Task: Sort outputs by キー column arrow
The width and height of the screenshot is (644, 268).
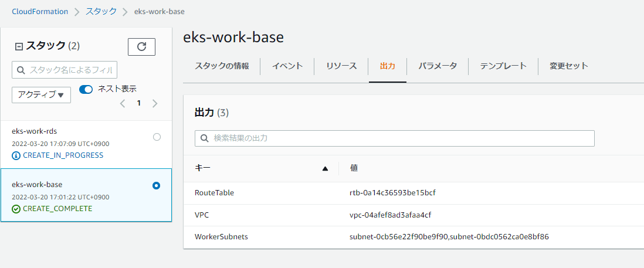Action: tap(325, 169)
